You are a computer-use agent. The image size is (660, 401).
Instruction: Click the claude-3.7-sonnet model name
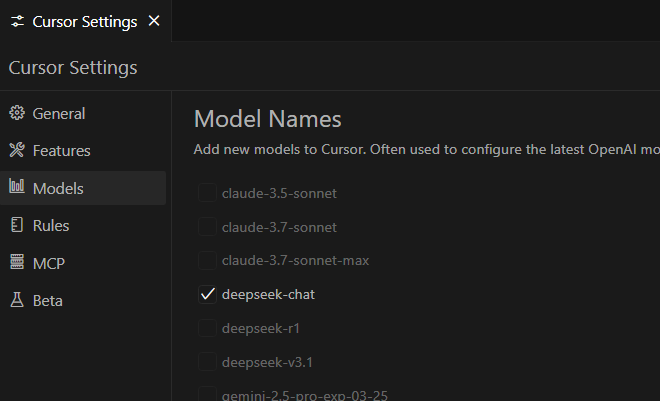[x=279, y=227]
